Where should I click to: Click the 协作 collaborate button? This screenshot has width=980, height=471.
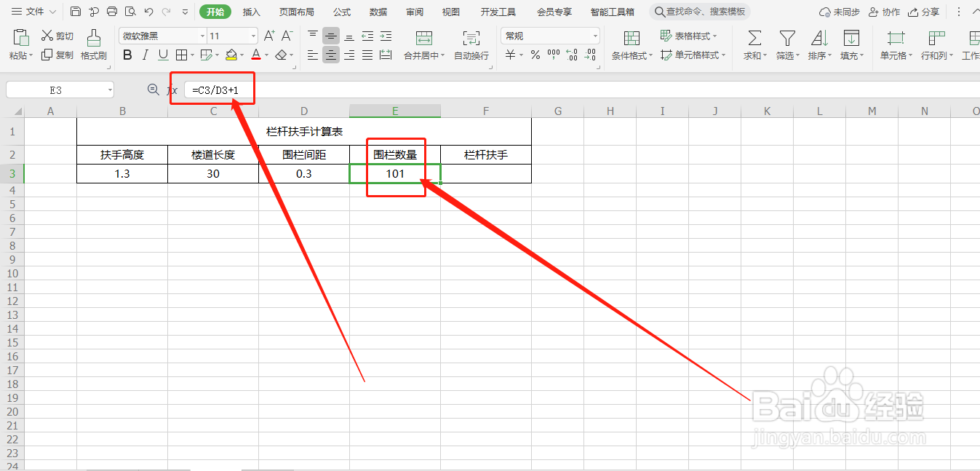[884, 12]
